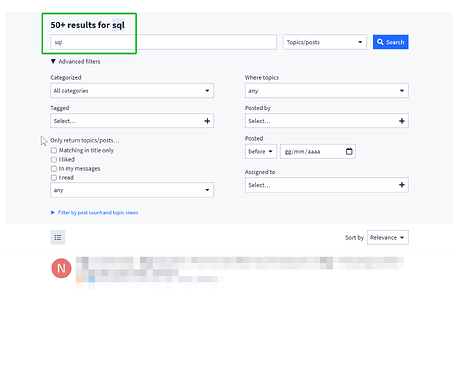Expand Filter by post count and topic views

(94, 212)
